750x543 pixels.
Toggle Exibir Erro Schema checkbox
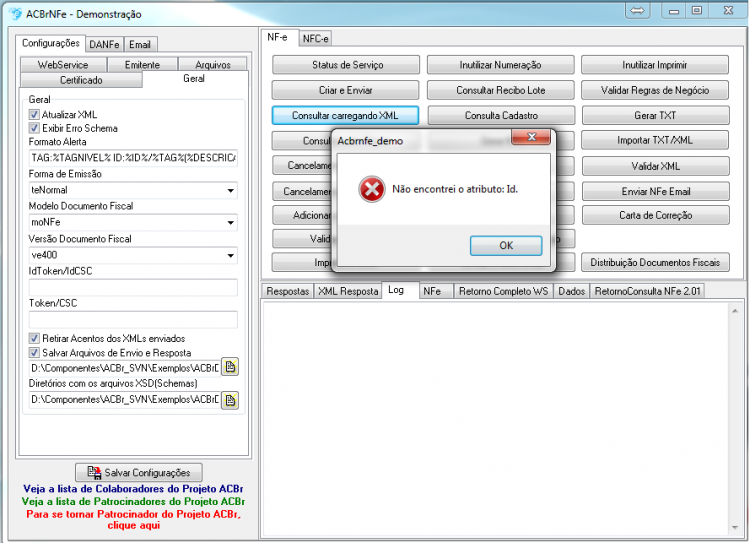(x=34, y=128)
